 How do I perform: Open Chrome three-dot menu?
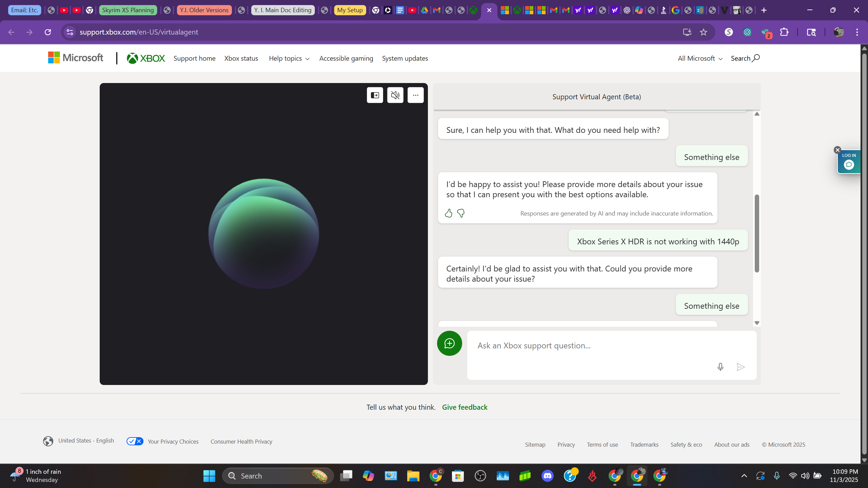pyautogui.click(x=857, y=32)
